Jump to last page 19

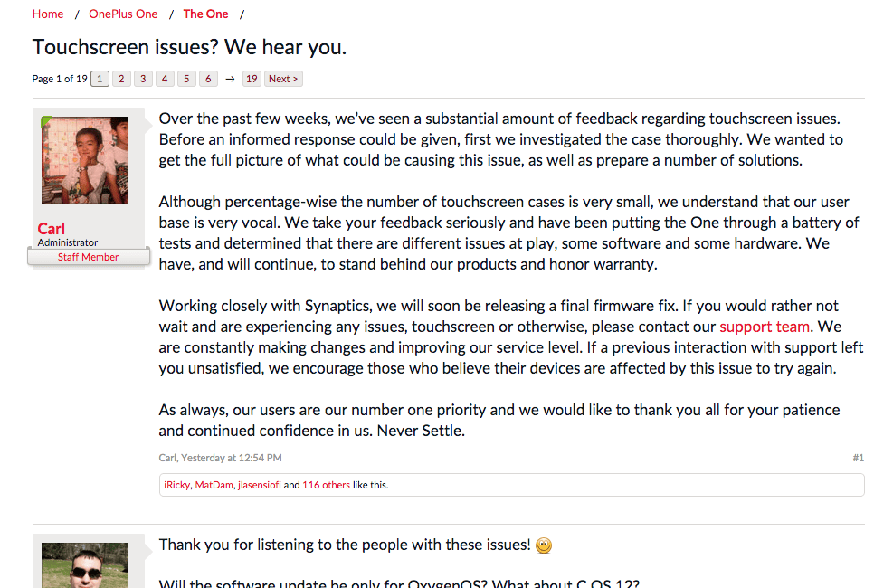pos(252,79)
